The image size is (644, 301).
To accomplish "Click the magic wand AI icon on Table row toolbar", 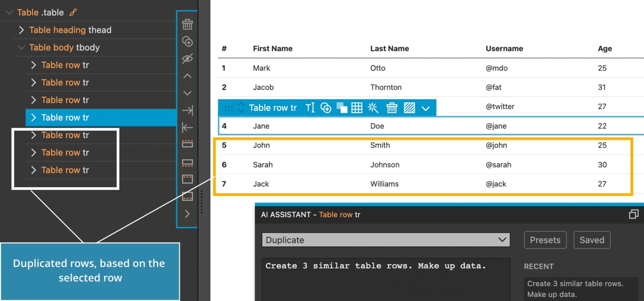I will 373,107.
